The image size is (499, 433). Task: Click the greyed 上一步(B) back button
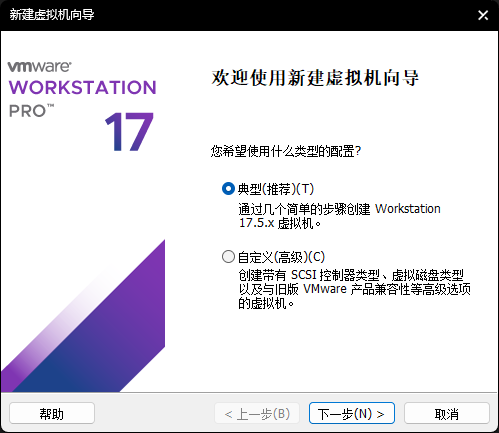click(257, 413)
